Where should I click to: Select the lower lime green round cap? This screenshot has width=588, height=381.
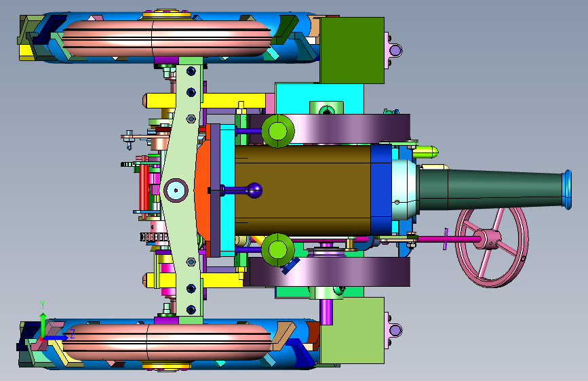pyautogui.click(x=277, y=249)
